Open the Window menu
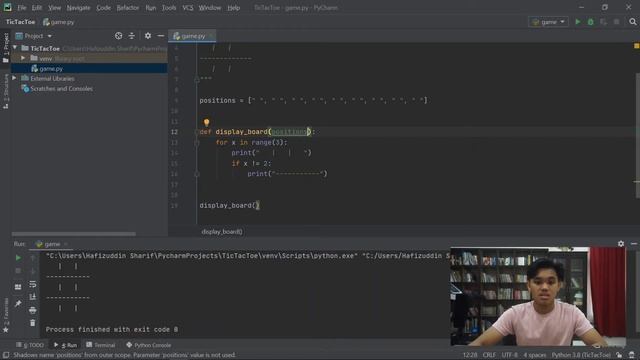This screenshot has height=360, width=640. pyautogui.click(x=210, y=7)
